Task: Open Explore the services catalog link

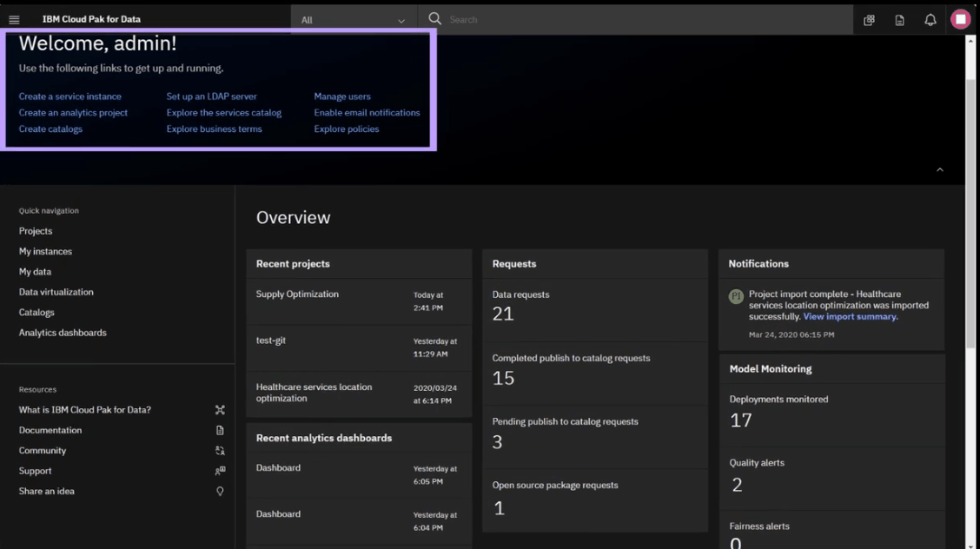Action: click(224, 112)
